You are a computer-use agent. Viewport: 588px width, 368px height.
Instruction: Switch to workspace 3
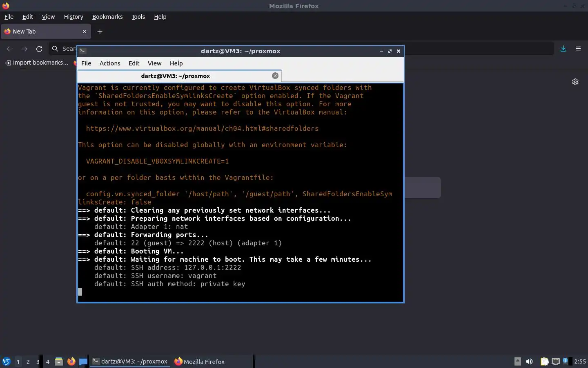click(38, 361)
